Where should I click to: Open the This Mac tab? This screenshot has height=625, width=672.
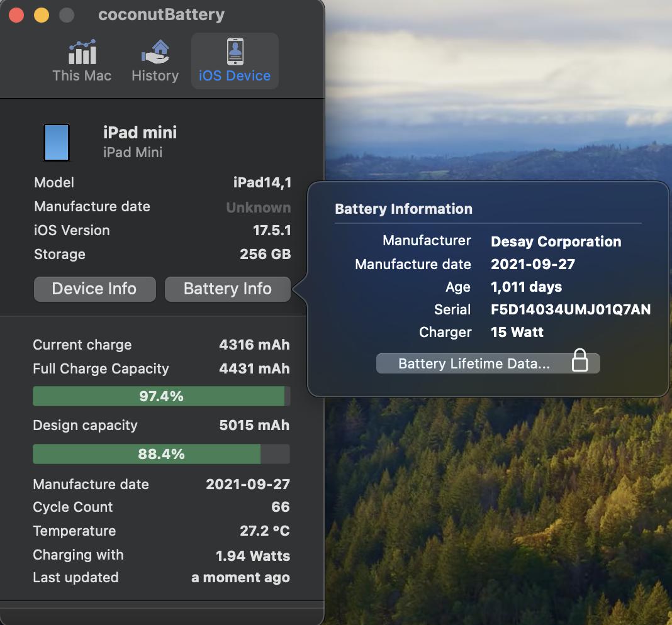coord(82,61)
